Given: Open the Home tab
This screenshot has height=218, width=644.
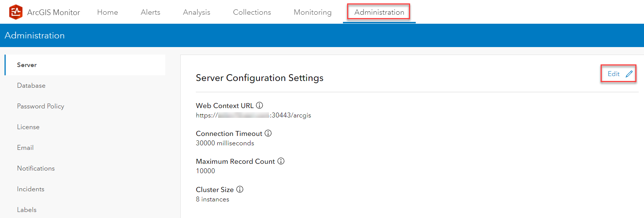Looking at the screenshot, I should (108, 12).
